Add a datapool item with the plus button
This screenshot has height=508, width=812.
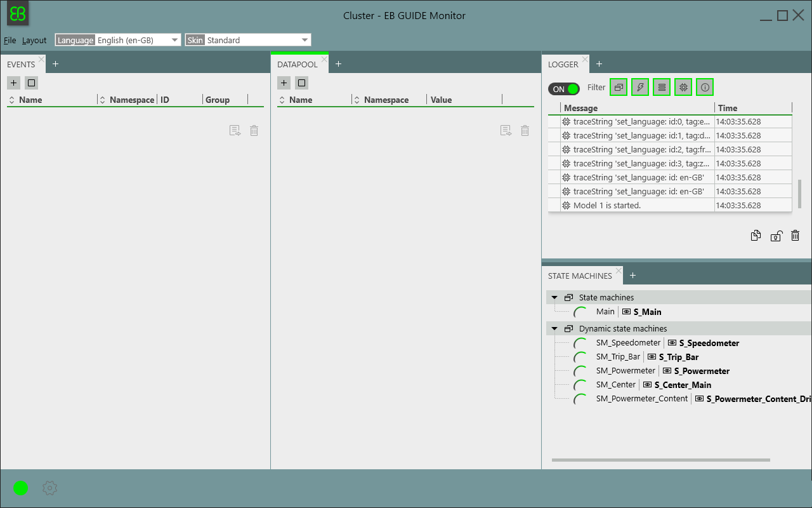pyautogui.click(x=284, y=83)
